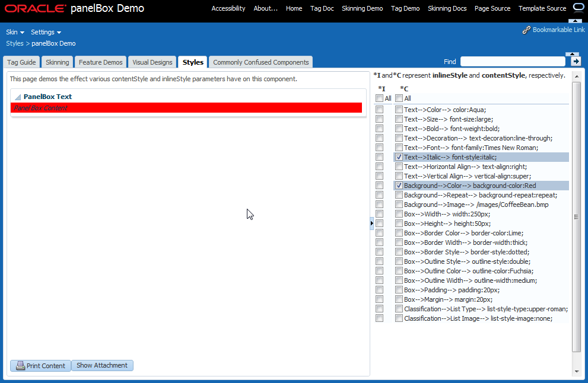Viewport: 588px width, 383px height.
Task: Collapse the PanelBox Text disclosure triangle
Action: (x=18, y=97)
